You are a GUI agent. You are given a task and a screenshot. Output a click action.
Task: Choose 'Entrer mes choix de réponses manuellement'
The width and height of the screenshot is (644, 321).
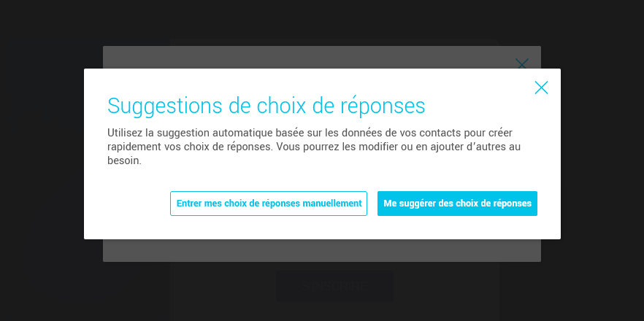click(x=269, y=204)
